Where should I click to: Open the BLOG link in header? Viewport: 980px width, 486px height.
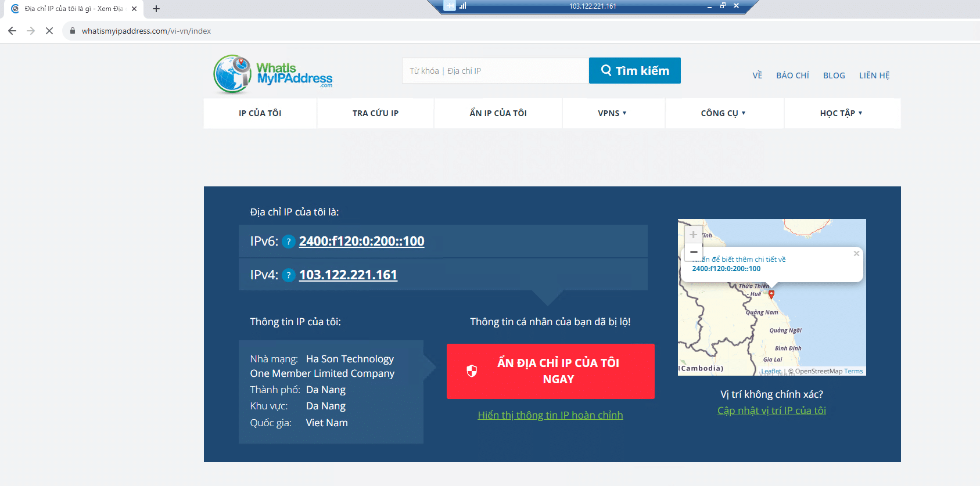coord(834,75)
